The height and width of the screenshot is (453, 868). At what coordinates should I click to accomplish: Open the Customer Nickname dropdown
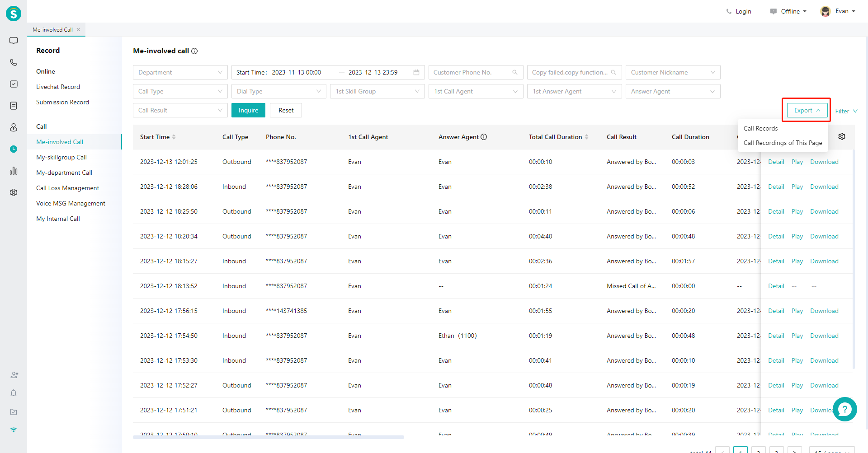click(673, 72)
